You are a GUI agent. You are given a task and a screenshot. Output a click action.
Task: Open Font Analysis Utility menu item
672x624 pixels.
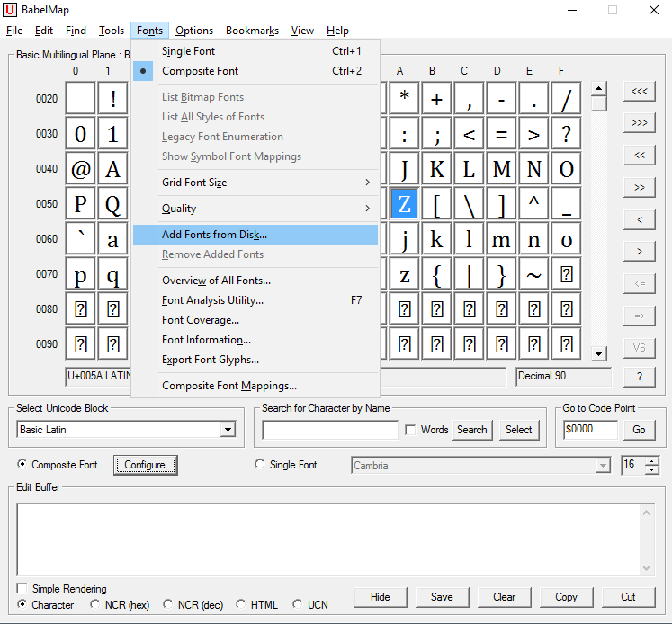255,300
